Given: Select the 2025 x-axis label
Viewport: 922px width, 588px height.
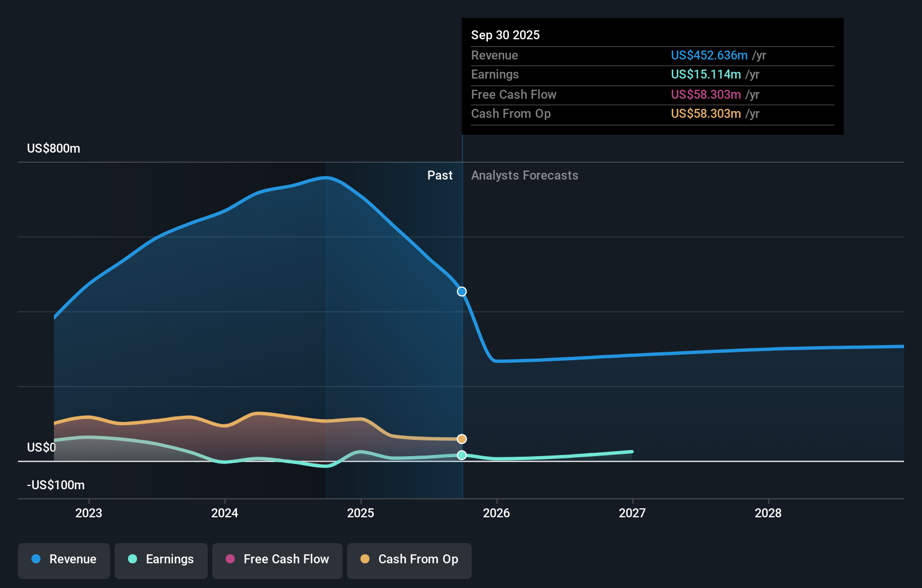Looking at the screenshot, I should [x=360, y=513].
